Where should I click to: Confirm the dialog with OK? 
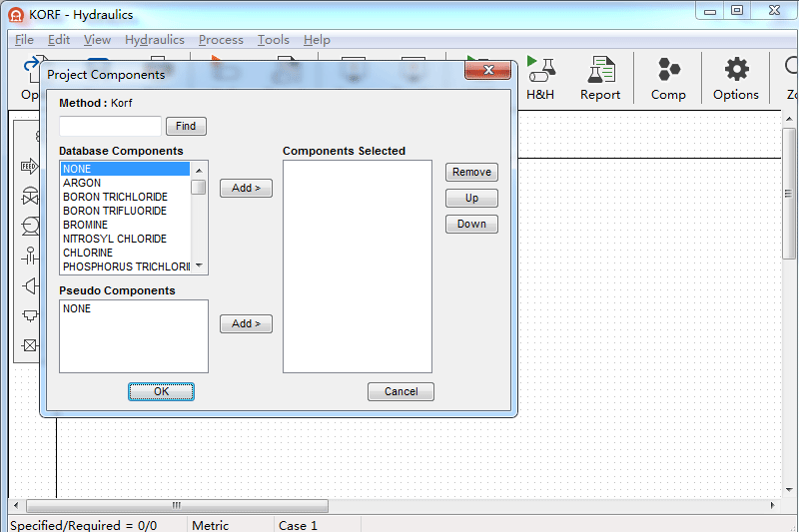pyautogui.click(x=161, y=391)
